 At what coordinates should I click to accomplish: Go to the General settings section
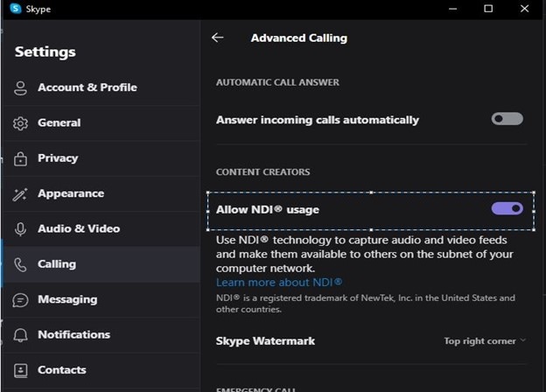coord(59,123)
